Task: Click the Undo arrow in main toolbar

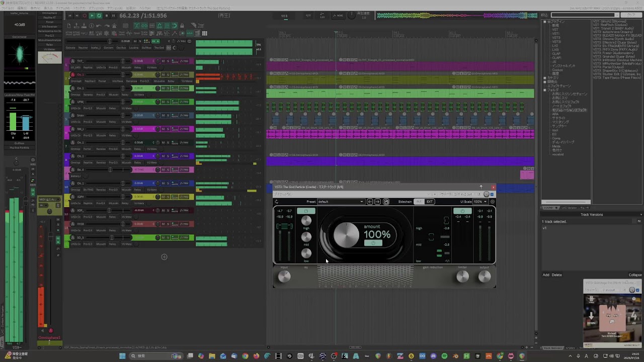Action: [x=99, y=26]
